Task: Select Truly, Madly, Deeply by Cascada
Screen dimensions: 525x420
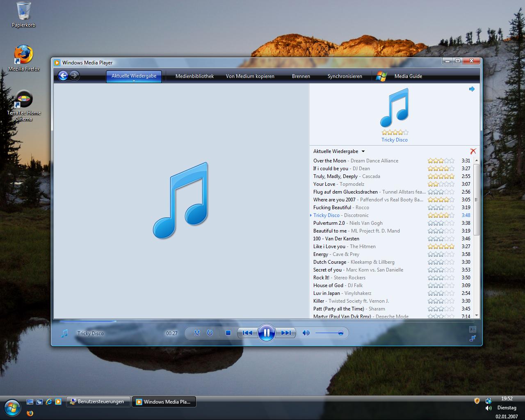Action: coord(392,176)
